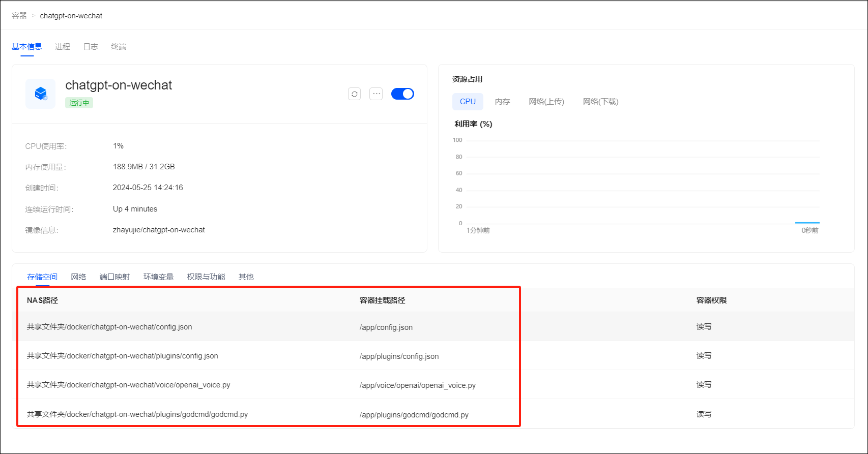Open the 网络 settings tab
The height and width of the screenshot is (454, 868).
78,277
